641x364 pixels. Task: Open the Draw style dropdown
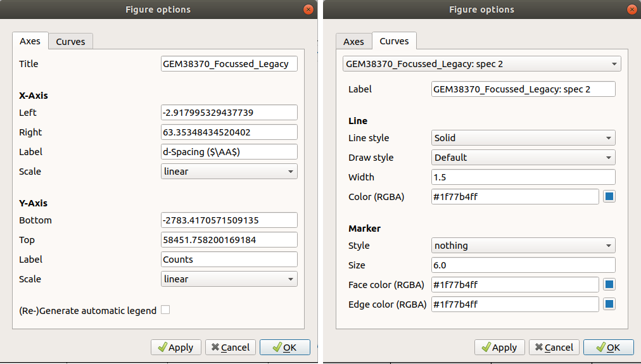tap(523, 158)
